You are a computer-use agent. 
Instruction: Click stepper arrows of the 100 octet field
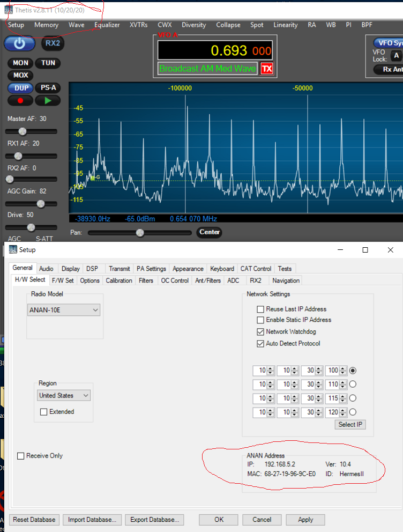coord(342,371)
